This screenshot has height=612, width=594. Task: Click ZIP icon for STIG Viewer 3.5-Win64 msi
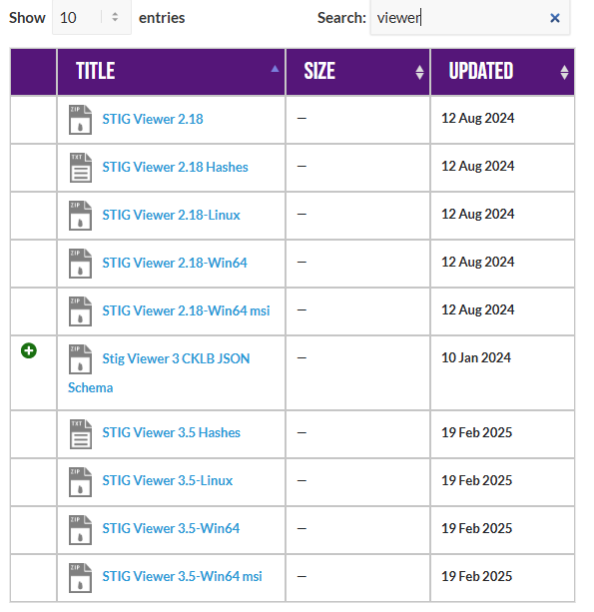tap(80, 578)
